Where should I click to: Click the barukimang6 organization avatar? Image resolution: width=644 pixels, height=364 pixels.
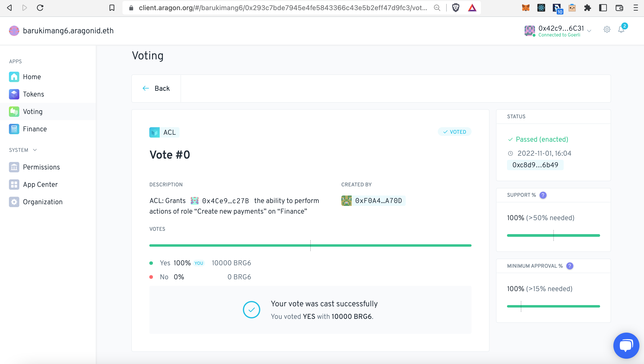pyautogui.click(x=14, y=31)
